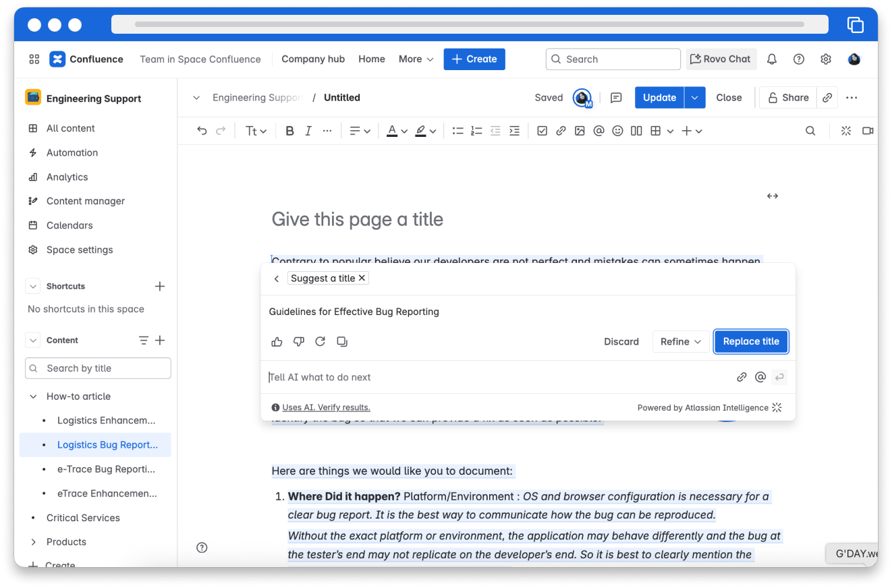Expand the Products tree item
Screen dimensions: 892x588
33,542
